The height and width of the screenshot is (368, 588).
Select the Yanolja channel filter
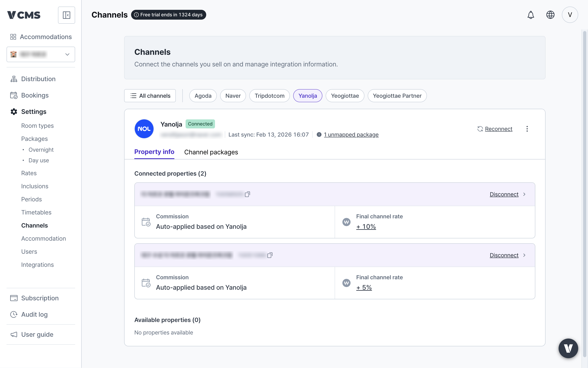point(308,96)
